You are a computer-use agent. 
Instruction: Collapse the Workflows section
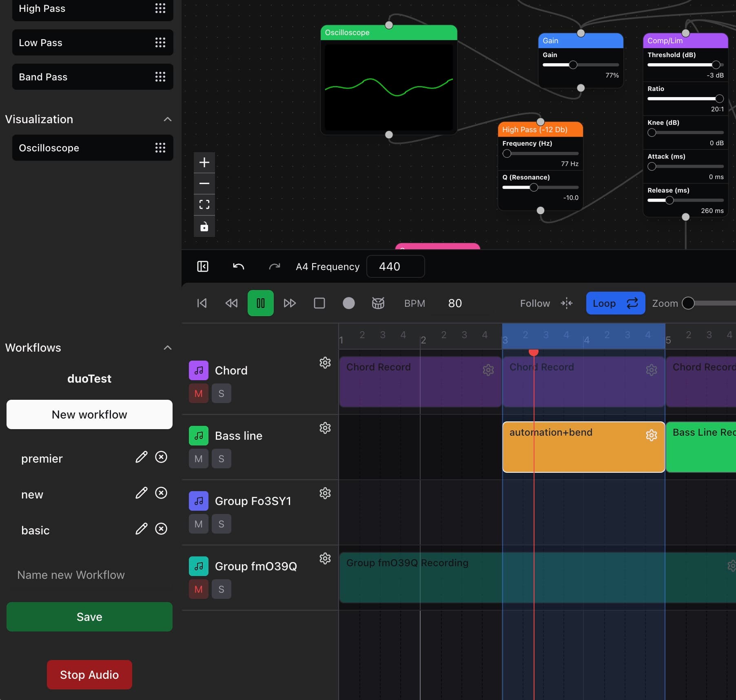point(168,348)
